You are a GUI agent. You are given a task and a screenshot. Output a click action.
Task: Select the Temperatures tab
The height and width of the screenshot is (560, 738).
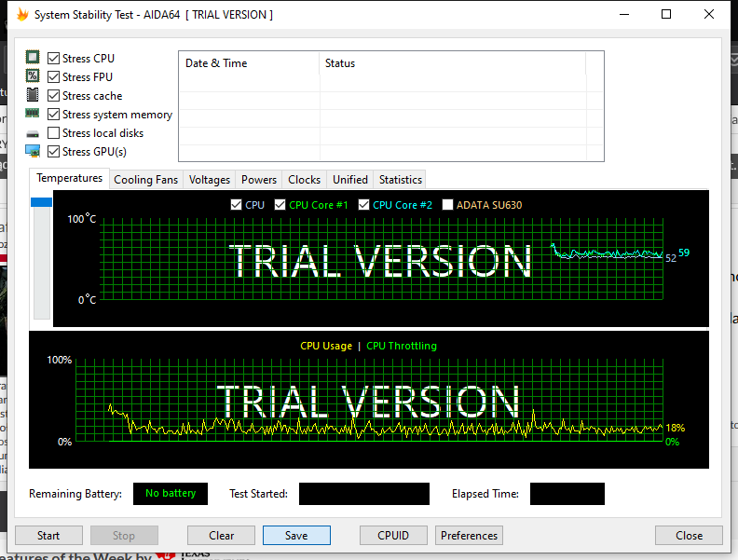coord(69,178)
